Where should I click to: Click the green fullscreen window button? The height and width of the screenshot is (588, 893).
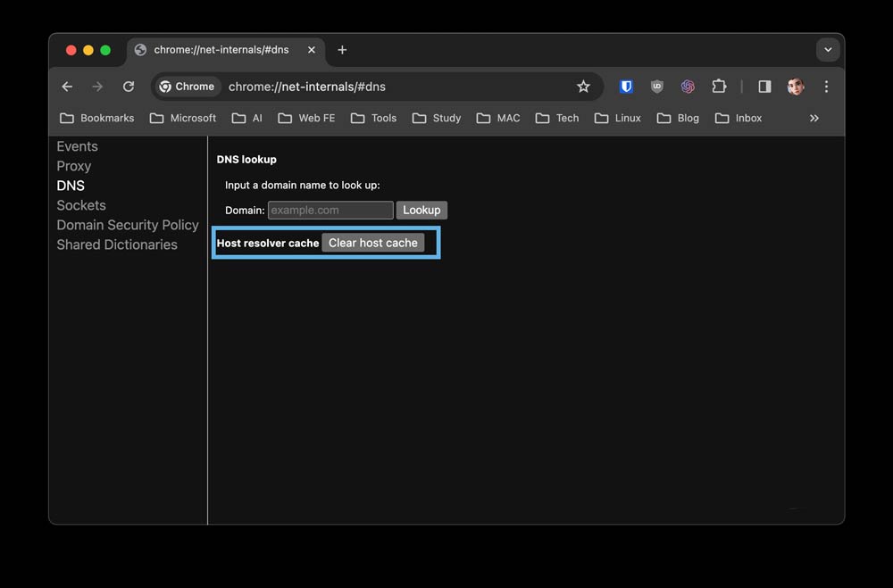pyautogui.click(x=105, y=50)
